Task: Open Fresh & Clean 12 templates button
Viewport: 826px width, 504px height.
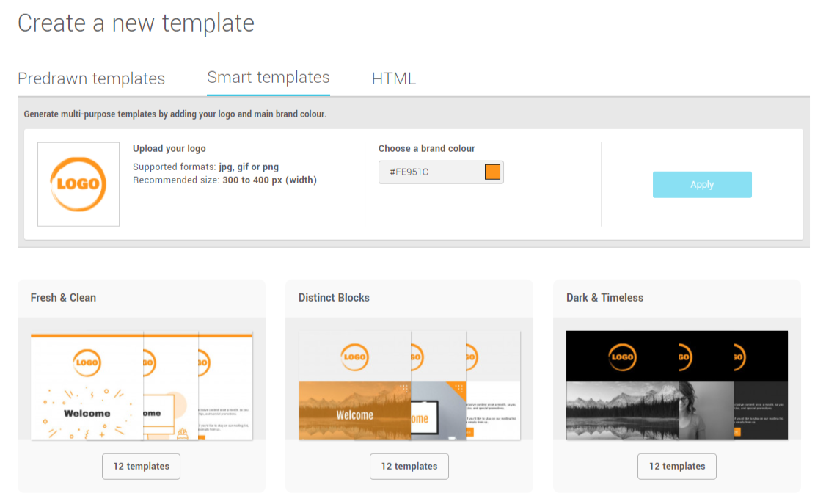Action: [141, 466]
